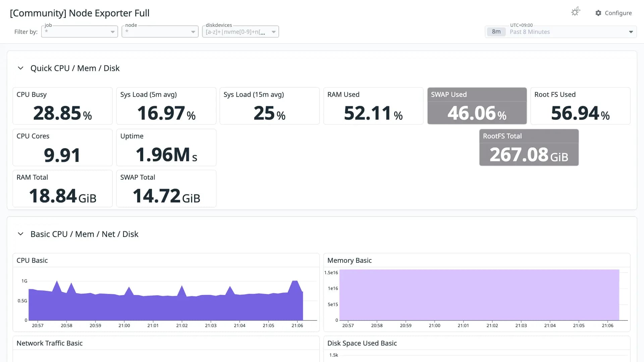Click the 20:57 tick on Memory Basic graph
This screenshot has width=644, height=362.
[x=348, y=325]
